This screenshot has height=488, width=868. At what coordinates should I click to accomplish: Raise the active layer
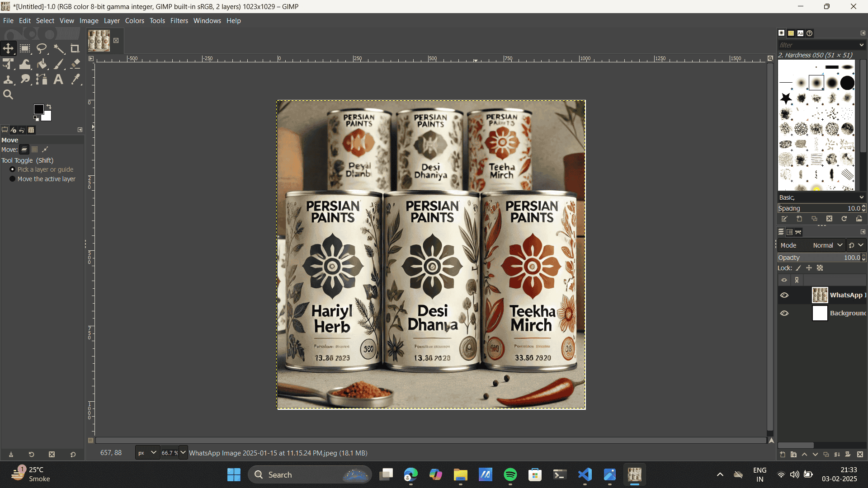pyautogui.click(x=804, y=455)
